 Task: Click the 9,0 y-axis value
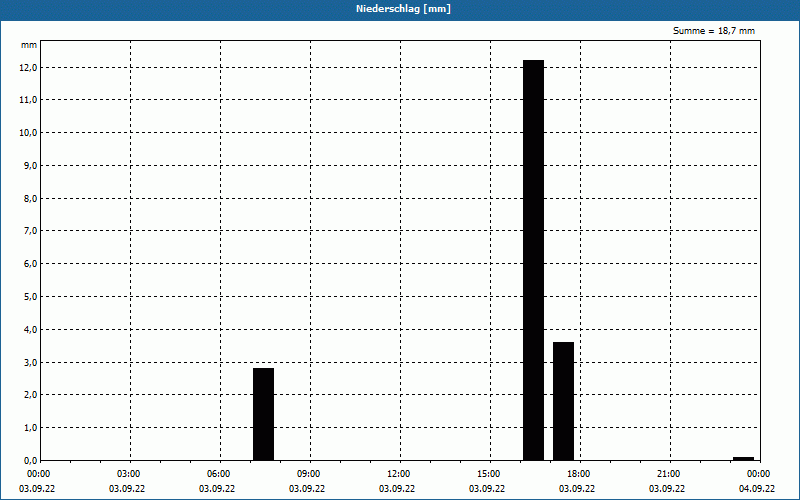coord(31,165)
